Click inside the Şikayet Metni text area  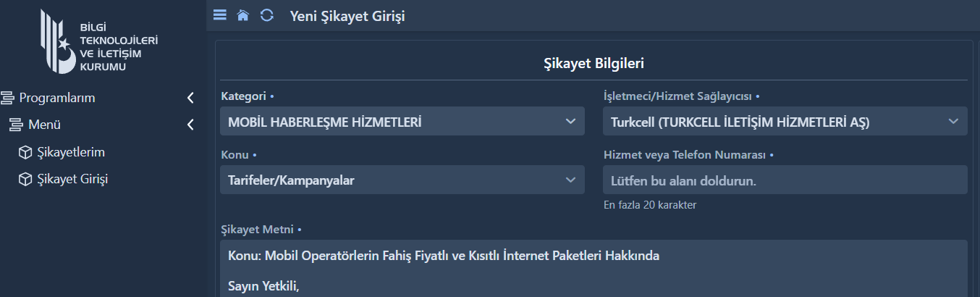[594, 269]
